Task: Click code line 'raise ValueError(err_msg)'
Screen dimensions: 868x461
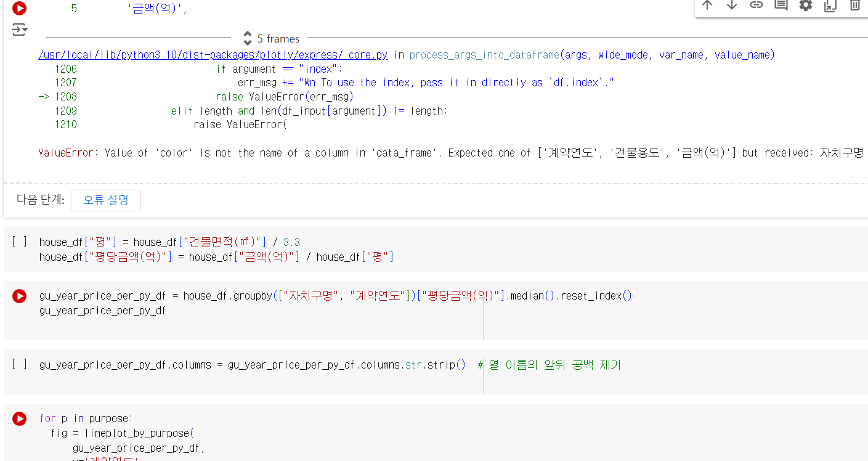Action: [x=285, y=97]
